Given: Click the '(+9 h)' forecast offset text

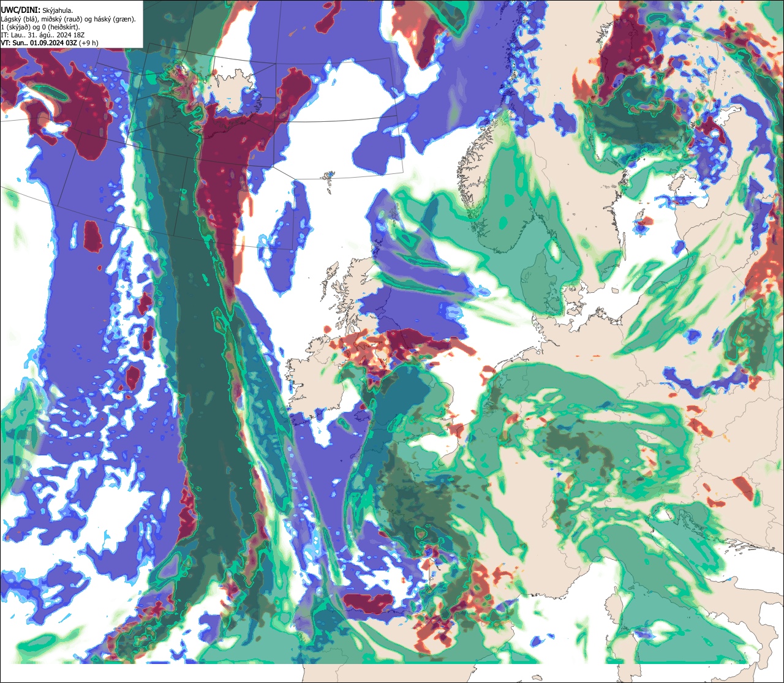Looking at the screenshot, I should click(88, 43).
